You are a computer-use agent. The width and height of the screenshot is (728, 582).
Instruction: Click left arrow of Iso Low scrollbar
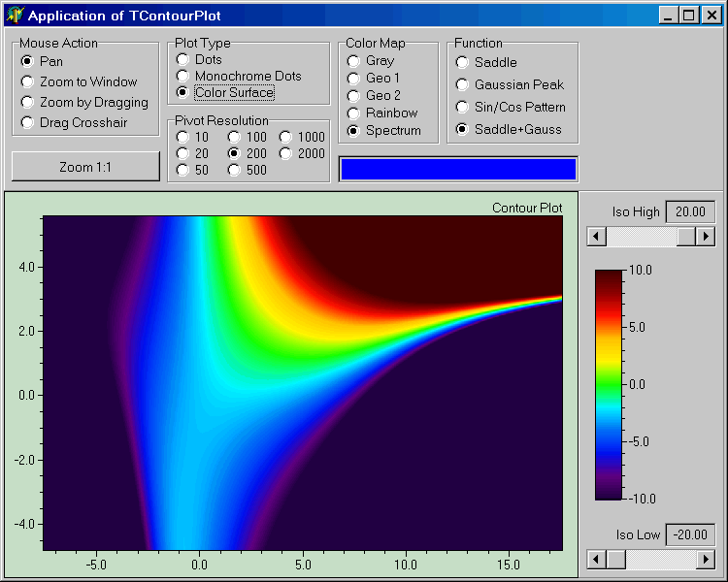597,560
